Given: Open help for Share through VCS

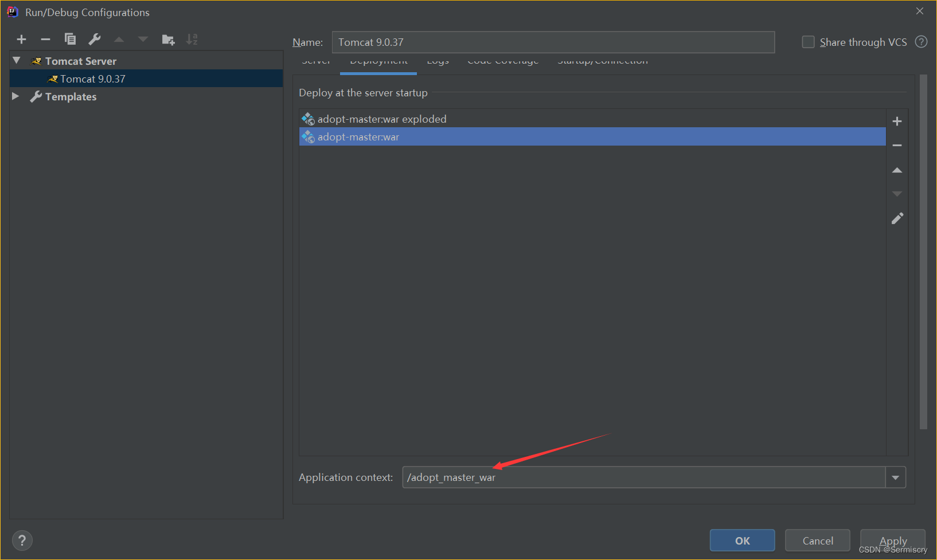Looking at the screenshot, I should (921, 42).
